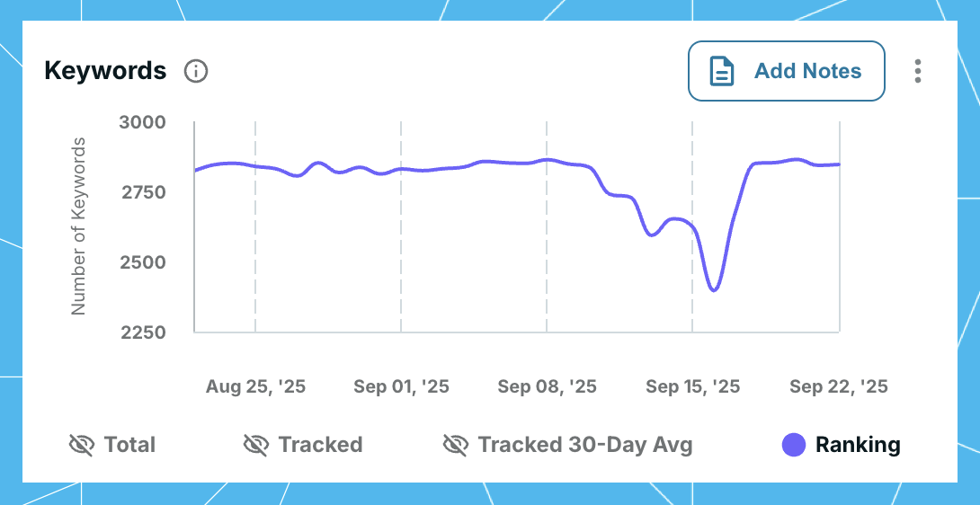This screenshot has width=980, height=505.
Task: Click the Sep 22, '25 date label
Action: pos(838,386)
